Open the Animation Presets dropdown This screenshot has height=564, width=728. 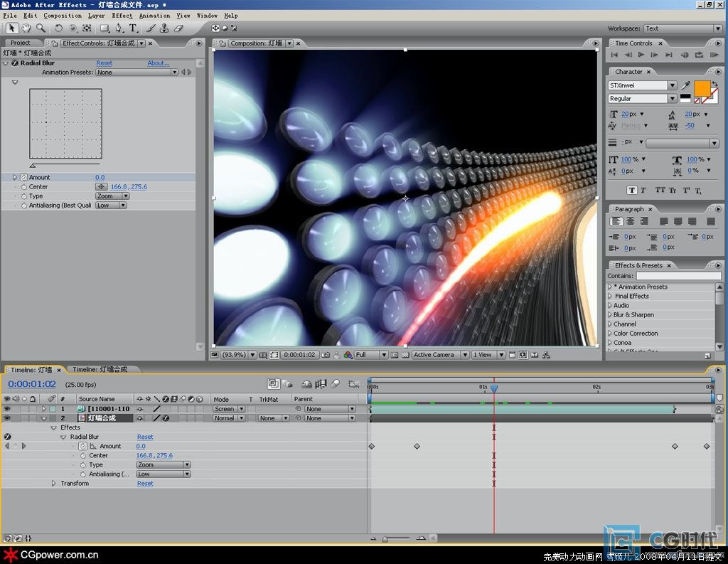tap(137, 73)
